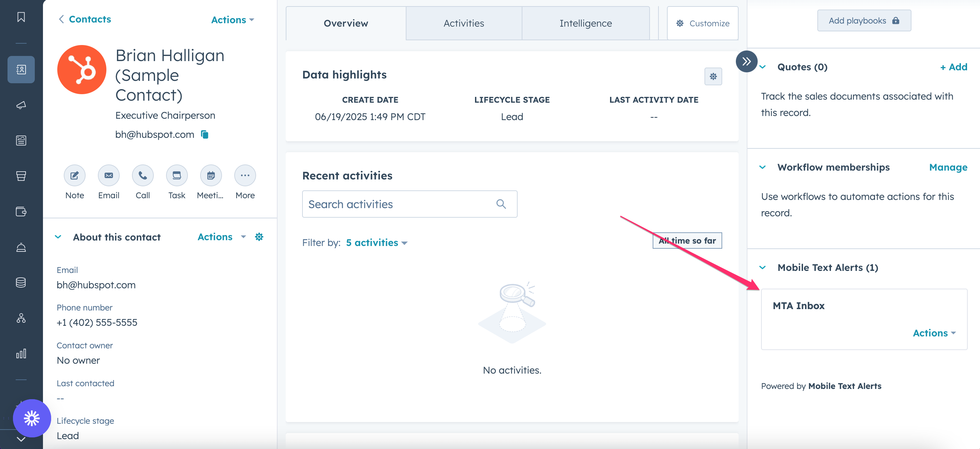Open Data highlights settings gear
This screenshot has height=449, width=980.
713,76
